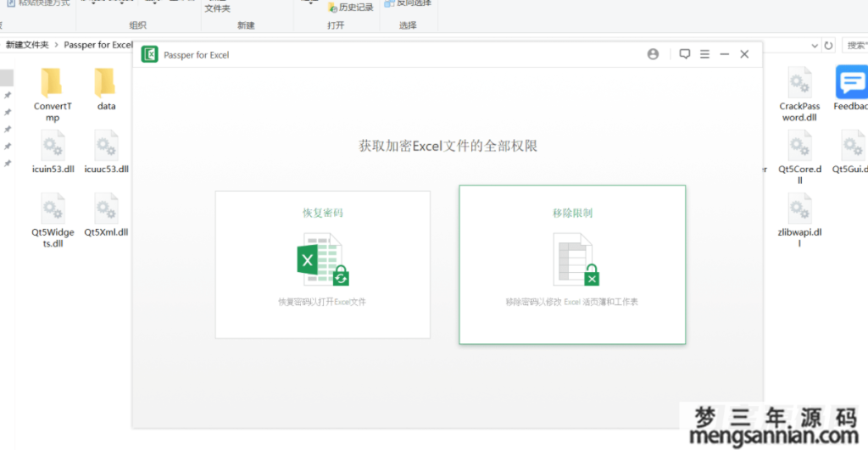Select icuin53.dll file in Explorer
Viewport: 868px width, 450px height.
53,153
